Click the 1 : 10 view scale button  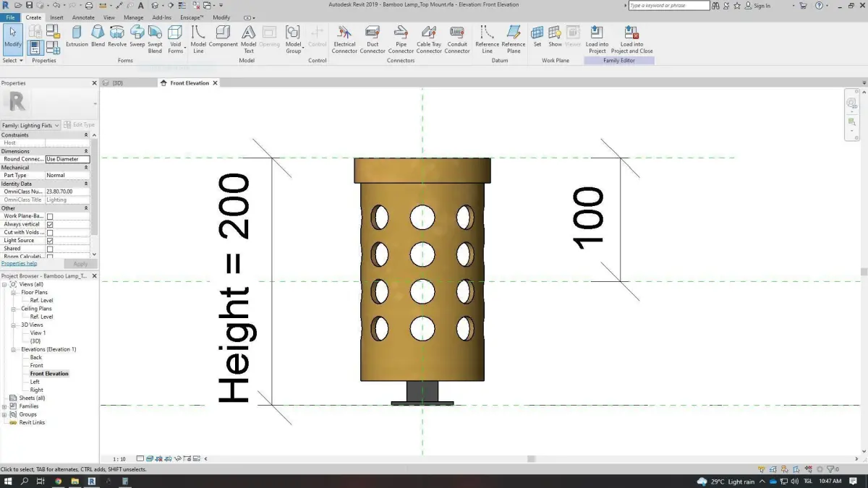coord(119,458)
